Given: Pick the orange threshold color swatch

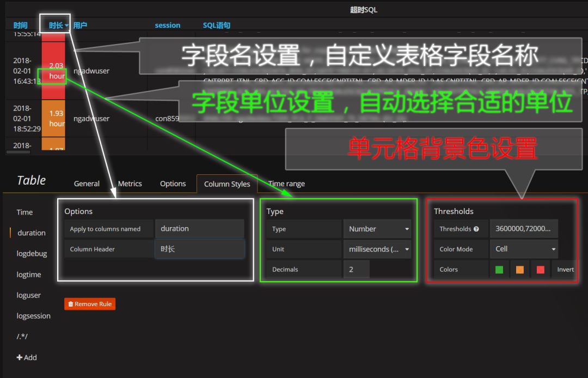Looking at the screenshot, I should [520, 270].
